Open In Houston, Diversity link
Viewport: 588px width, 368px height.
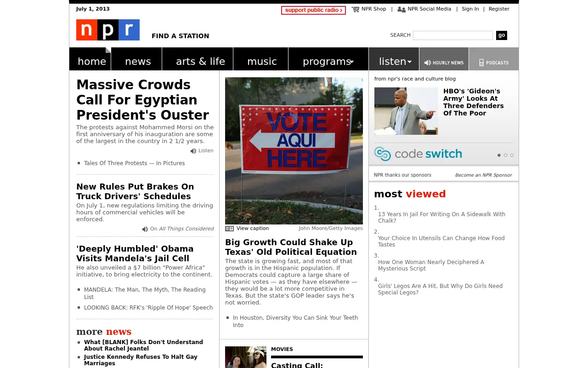click(295, 322)
